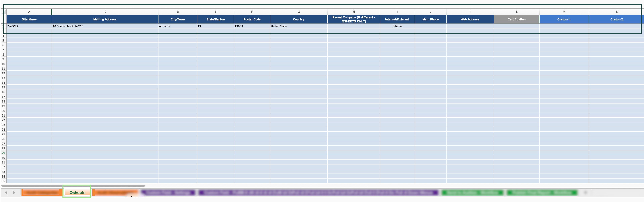
Task: Click the 'Country' header cell
Action: point(299,19)
